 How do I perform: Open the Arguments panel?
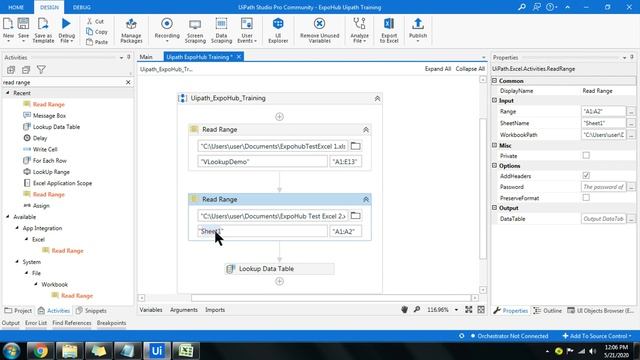point(184,310)
